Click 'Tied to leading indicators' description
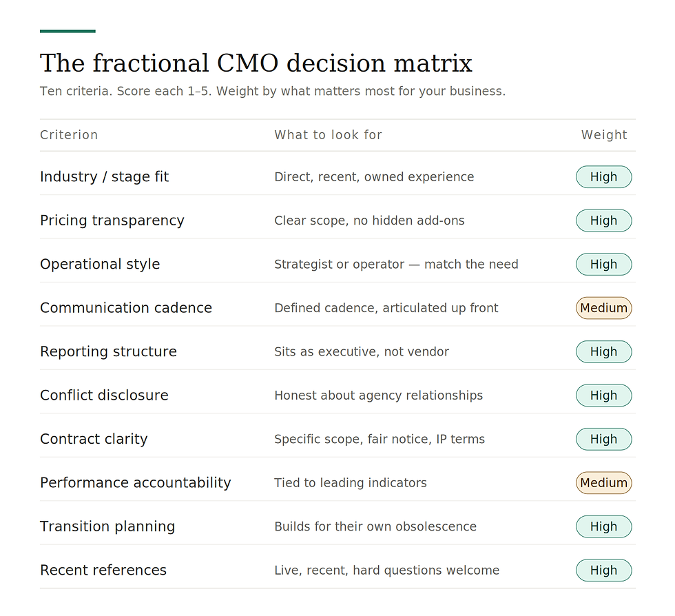The image size is (675, 616). point(350,483)
